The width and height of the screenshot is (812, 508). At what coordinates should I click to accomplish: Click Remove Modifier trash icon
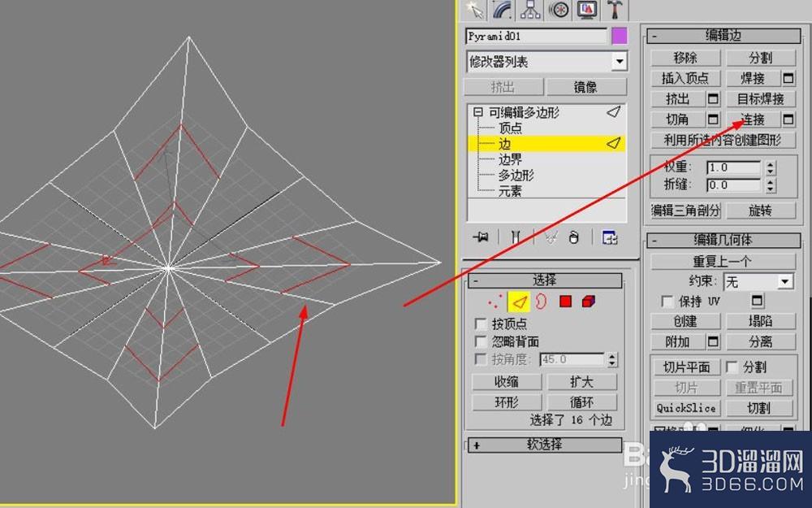[x=573, y=237]
